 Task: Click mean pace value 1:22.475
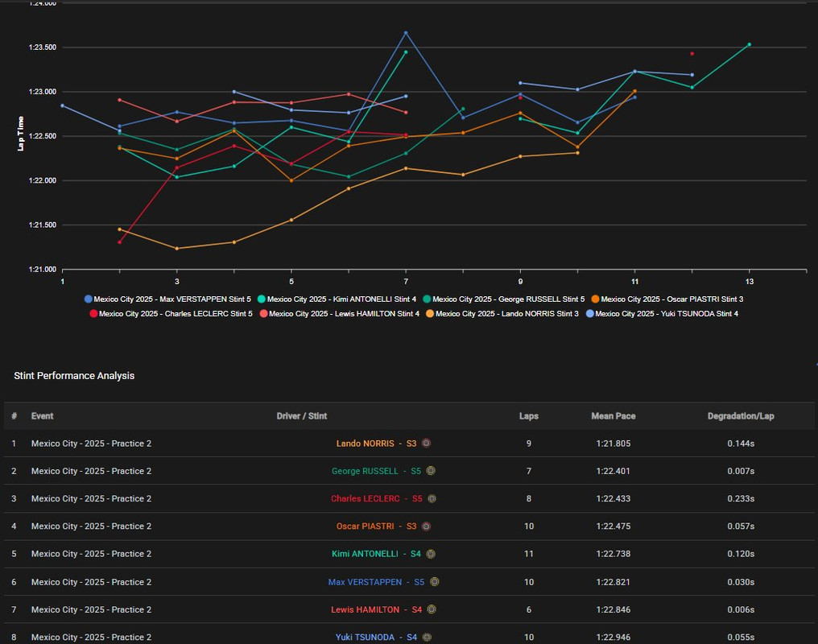613,526
